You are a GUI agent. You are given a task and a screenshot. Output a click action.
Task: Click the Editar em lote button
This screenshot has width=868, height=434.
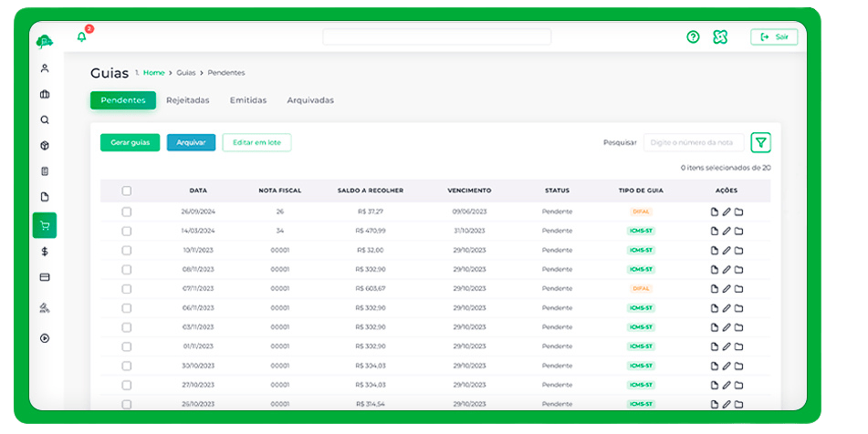[256, 142]
